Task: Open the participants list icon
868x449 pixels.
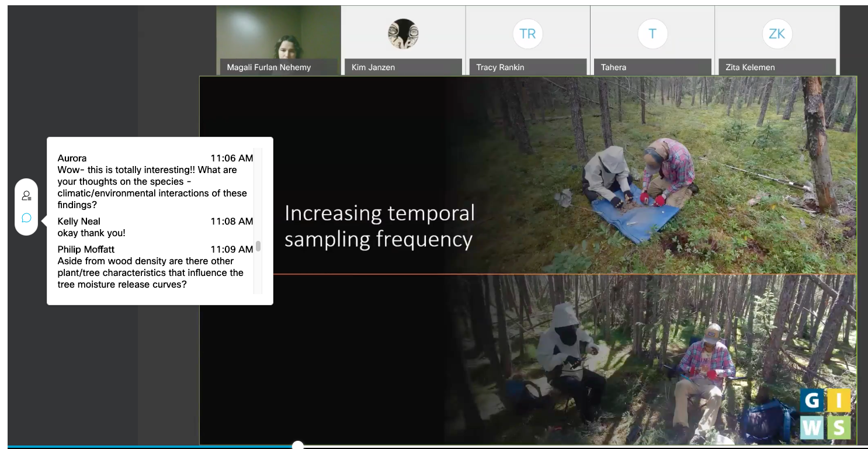Action: 26,196
